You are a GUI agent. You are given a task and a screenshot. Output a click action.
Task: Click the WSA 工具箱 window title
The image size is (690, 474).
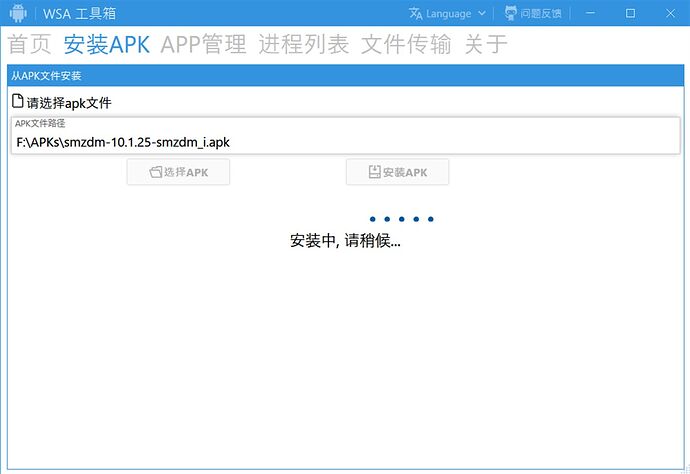(x=79, y=13)
